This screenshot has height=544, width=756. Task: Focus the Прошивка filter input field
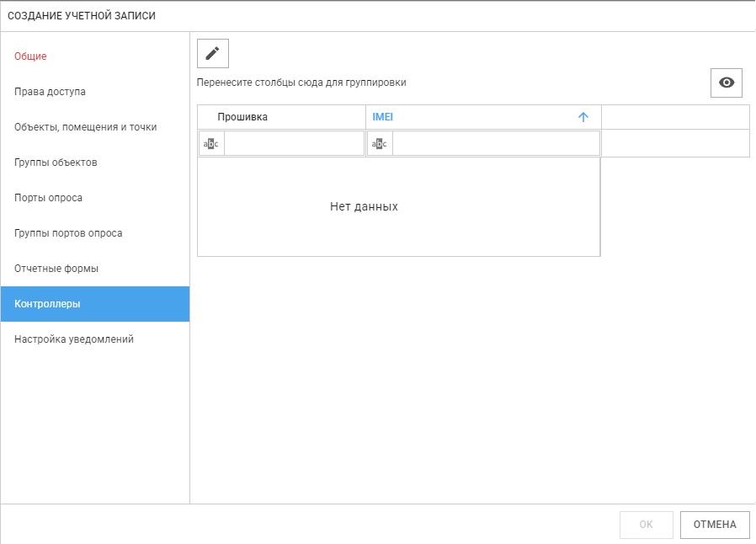[294, 144]
